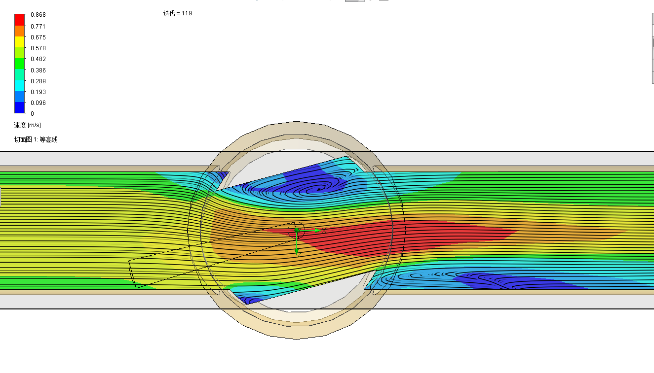
Task: Click the vertical scrollbar at the right edge
Action: (x=652, y=48)
